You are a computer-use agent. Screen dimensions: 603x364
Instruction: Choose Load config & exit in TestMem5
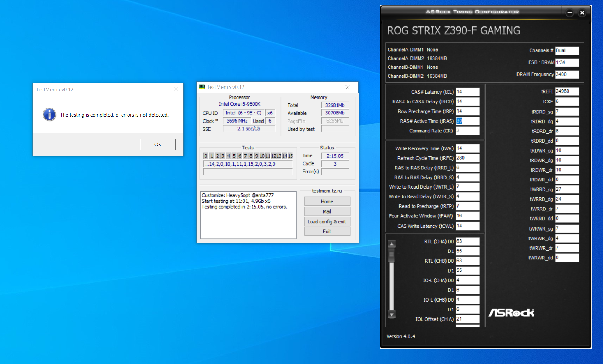coord(327,222)
